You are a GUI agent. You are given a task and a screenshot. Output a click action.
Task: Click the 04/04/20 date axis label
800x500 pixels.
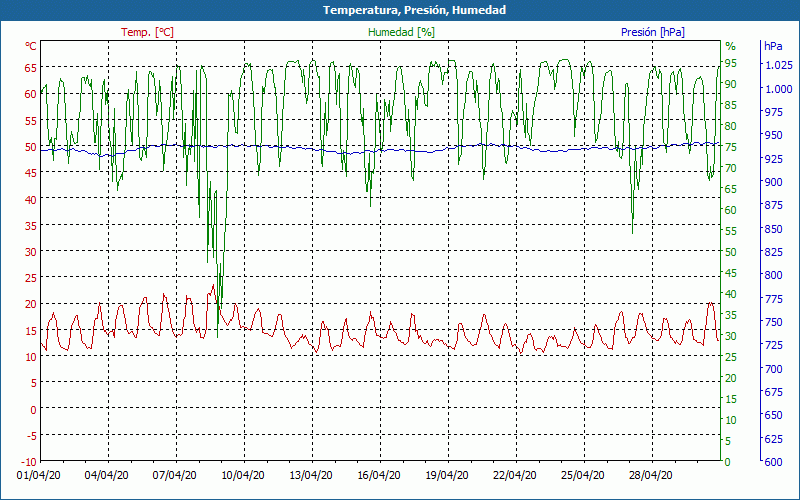[107, 475]
